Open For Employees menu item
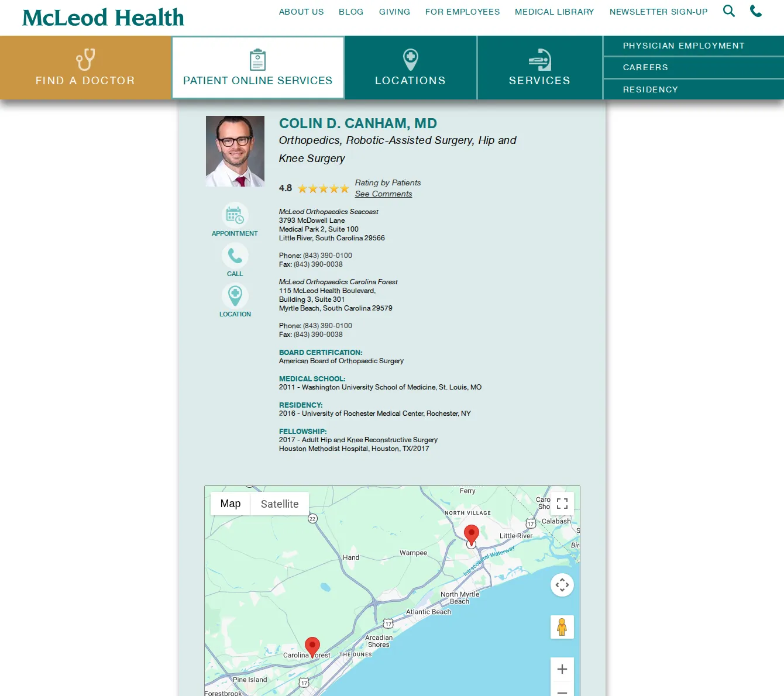This screenshot has width=784, height=696. [462, 12]
